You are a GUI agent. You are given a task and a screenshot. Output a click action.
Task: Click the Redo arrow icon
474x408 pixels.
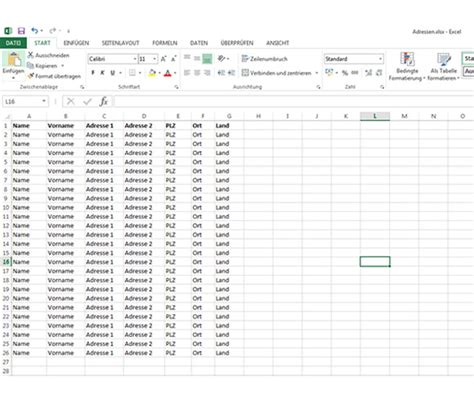tap(53, 31)
